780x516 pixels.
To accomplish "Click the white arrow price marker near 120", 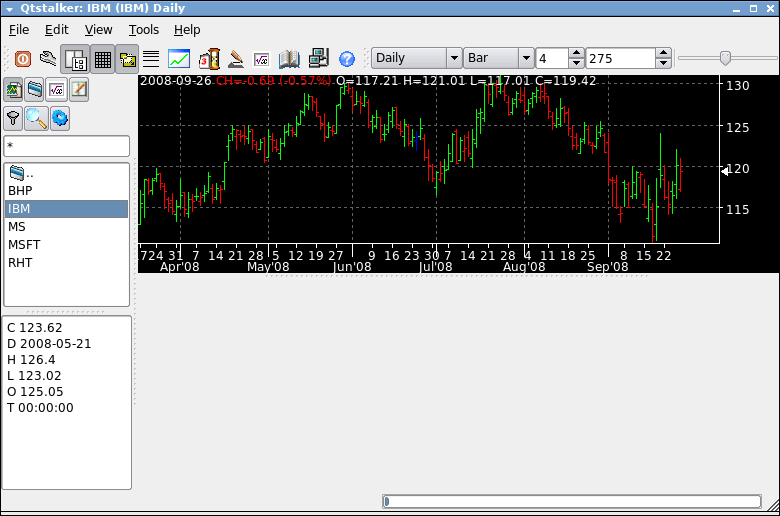I will coord(725,171).
